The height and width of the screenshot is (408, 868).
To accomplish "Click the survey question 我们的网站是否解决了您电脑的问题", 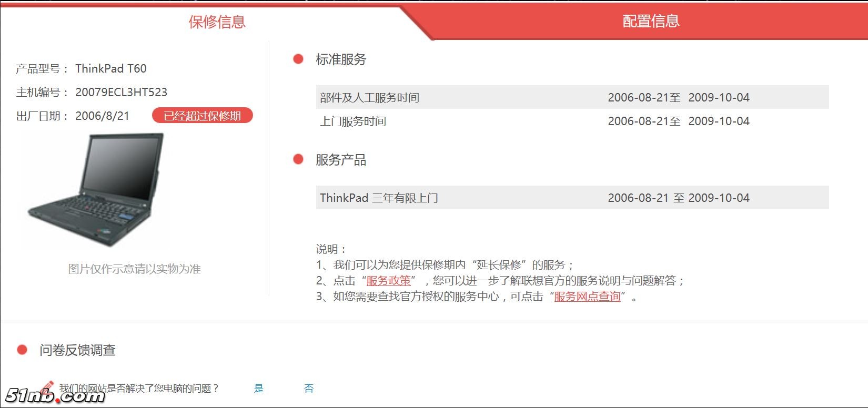I will pos(139,389).
